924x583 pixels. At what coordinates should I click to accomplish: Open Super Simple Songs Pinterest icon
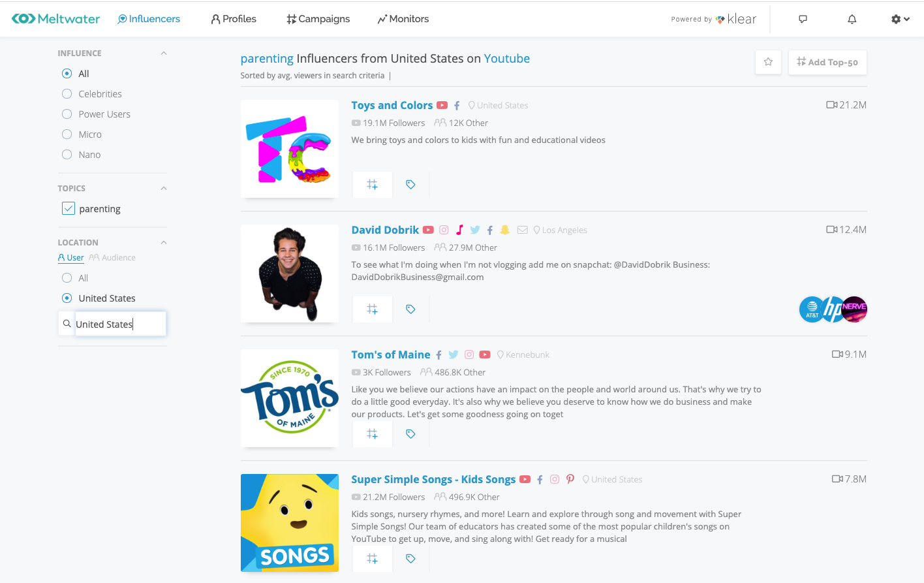(x=570, y=479)
